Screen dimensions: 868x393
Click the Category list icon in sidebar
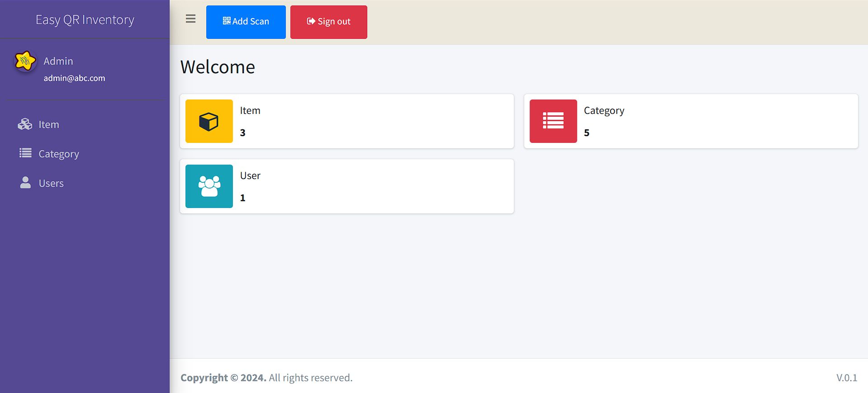(25, 153)
